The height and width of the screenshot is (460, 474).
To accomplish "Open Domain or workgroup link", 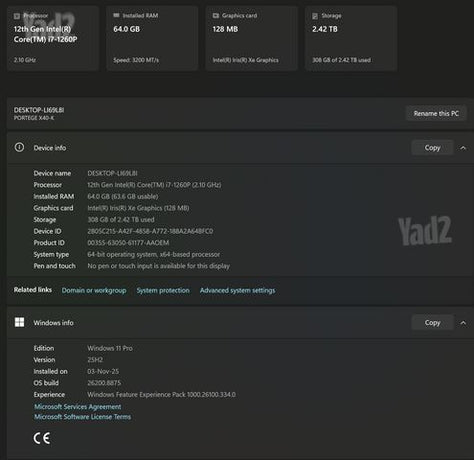I will click(x=94, y=290).
